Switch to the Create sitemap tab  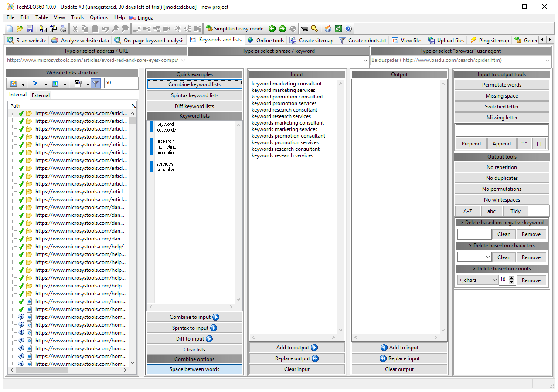click(x=312, y=40)
